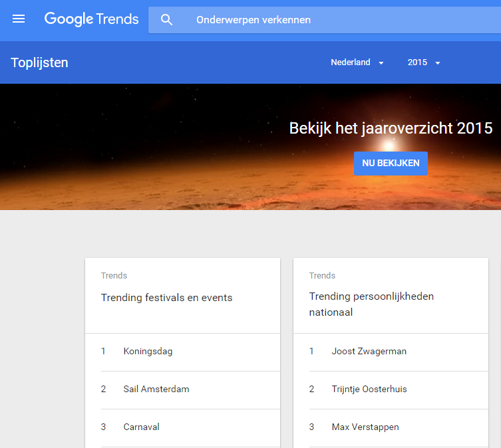Click the Trends label above festivals card
This screenshot has width=501, height=448.
[114, 276]
